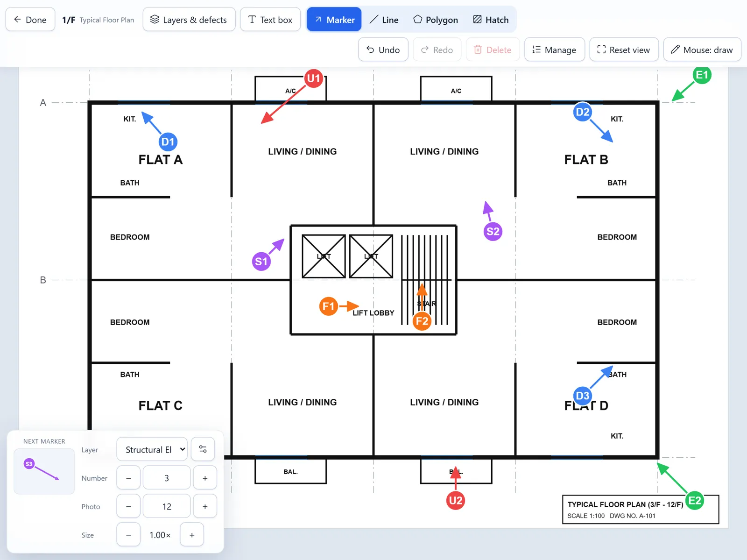This screenshot has width=747, height=560.
Task: Undo the last action
Action: [383, 50]
